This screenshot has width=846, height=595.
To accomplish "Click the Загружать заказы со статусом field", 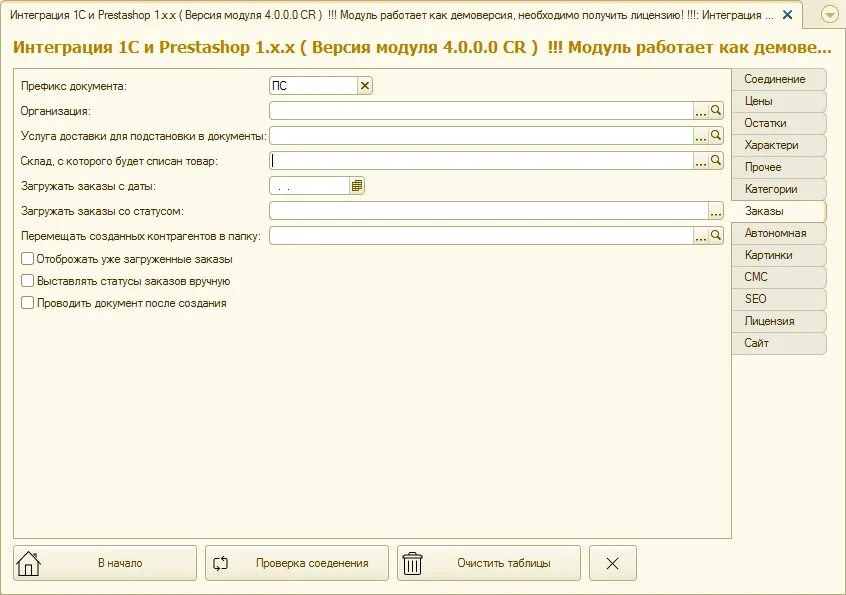I will (x=489, y=210).
